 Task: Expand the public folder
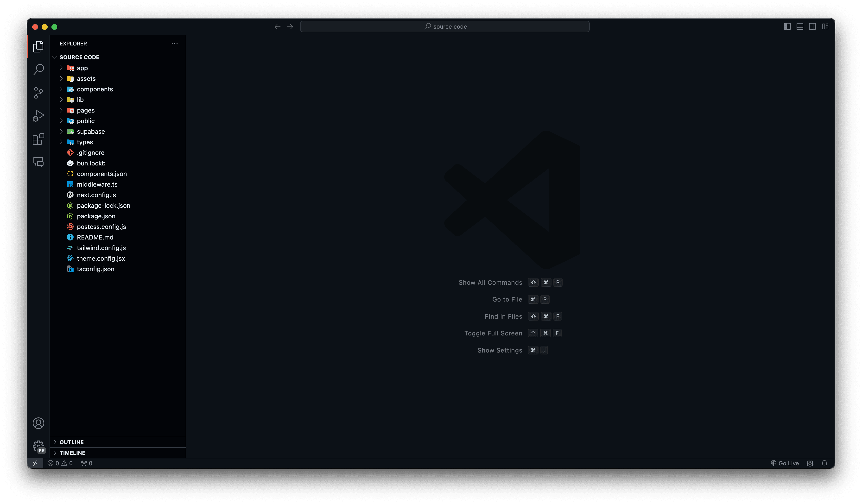coord(118,121)
